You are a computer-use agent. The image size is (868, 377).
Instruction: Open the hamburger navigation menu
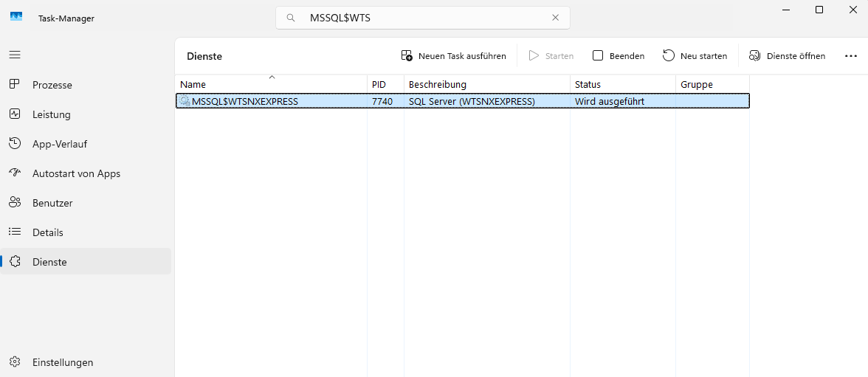coord(15,55)
